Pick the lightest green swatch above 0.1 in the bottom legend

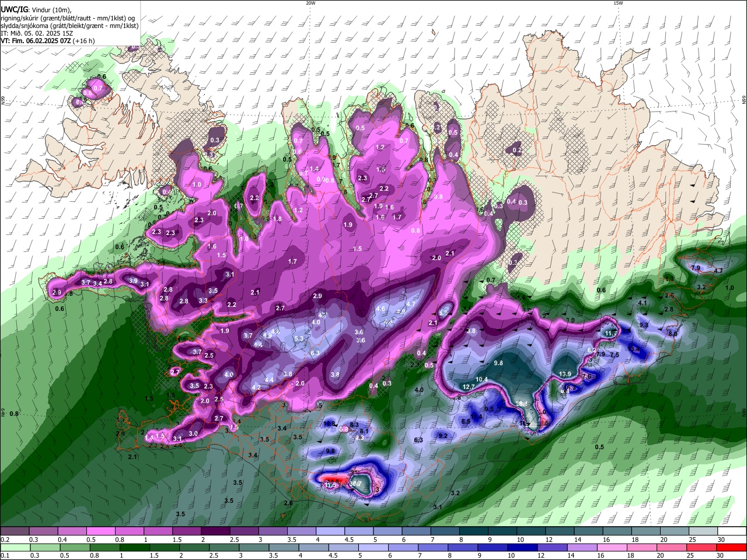[x=15, y=547]
